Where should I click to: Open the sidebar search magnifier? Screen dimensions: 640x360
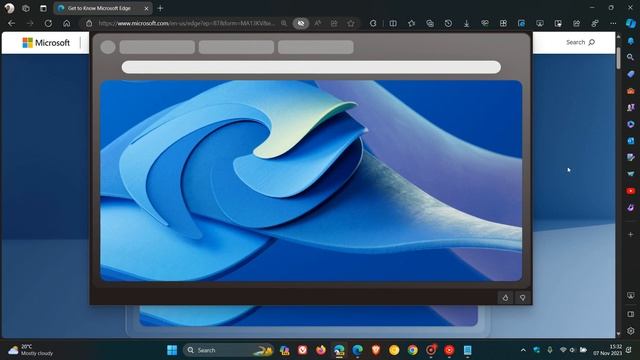point(631,58)
